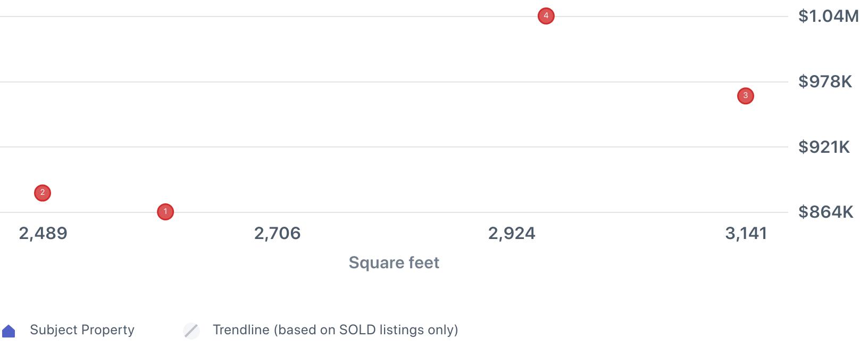Click the Square feet axis title
This screenshot has width=868, height=346.
[x=394, y=262]
